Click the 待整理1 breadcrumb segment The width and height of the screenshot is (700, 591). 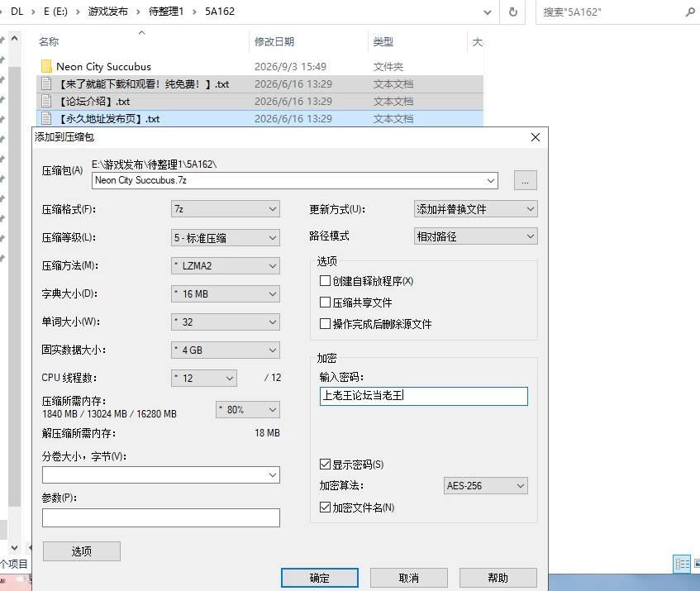(166, 12)
